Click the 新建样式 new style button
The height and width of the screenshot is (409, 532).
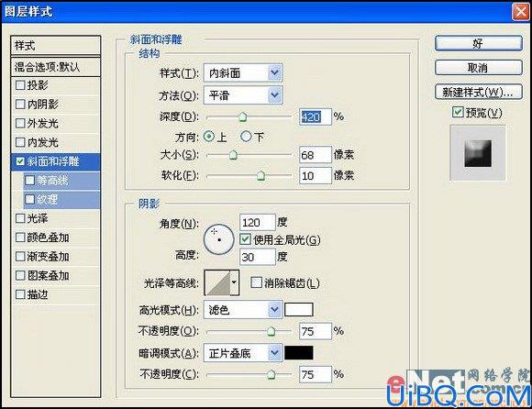(478, 92)
